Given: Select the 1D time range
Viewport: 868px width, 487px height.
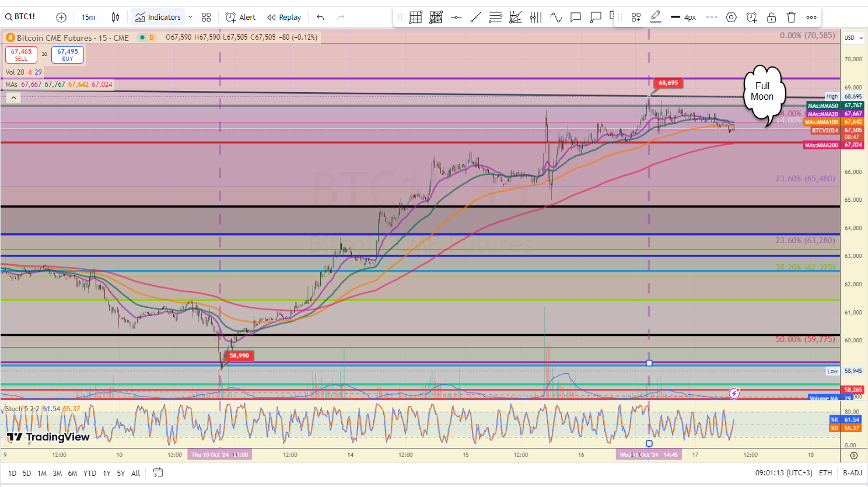Looking at the screenshot, I should [12, 473].
